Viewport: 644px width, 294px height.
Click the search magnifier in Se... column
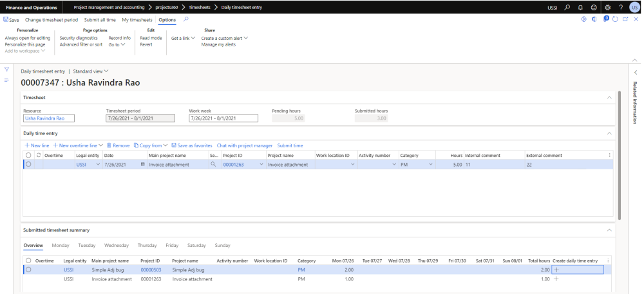213,165
